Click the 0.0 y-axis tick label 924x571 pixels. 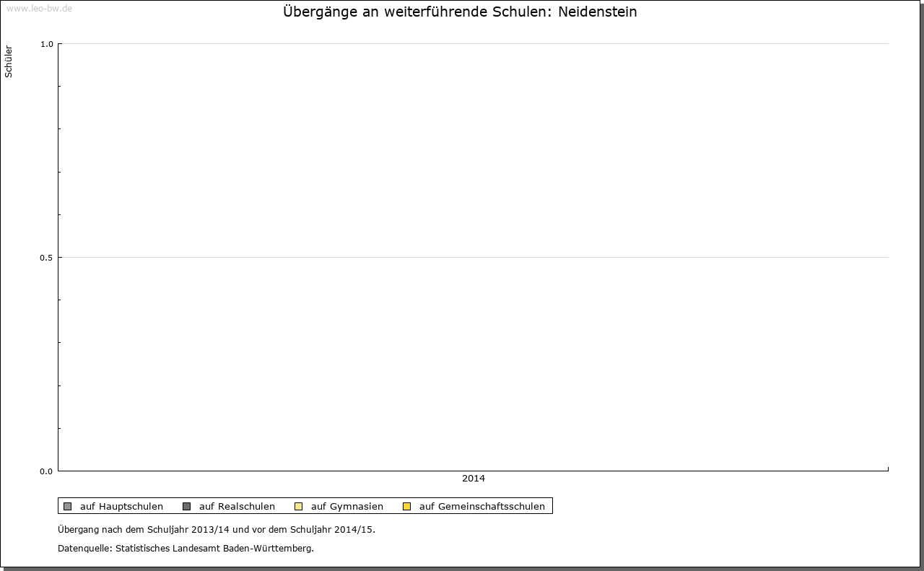[x=46, y=471]
